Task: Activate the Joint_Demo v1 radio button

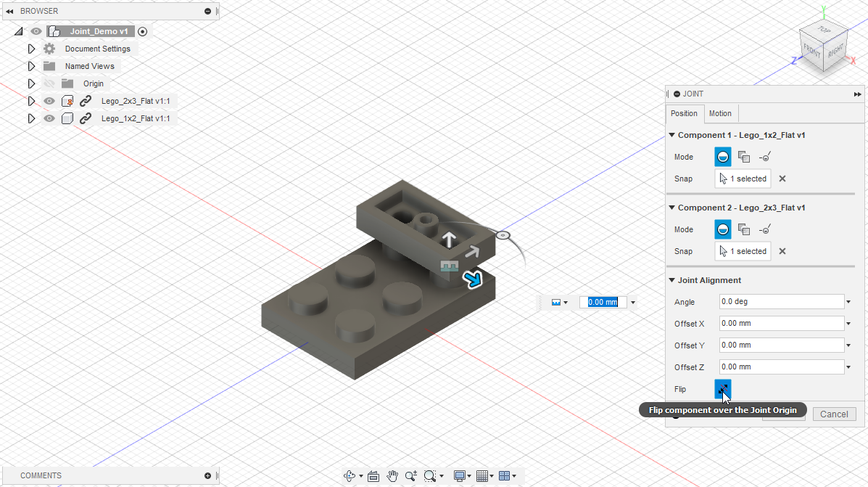Action: tap(142, 32)
